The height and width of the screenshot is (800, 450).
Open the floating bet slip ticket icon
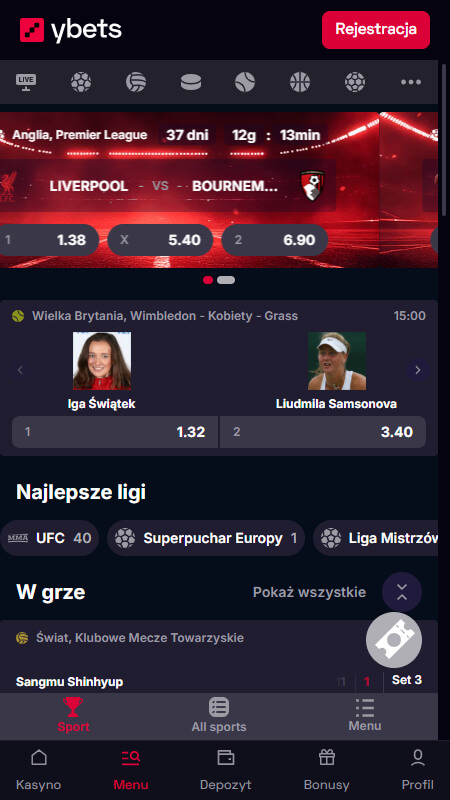coord(394,640)
